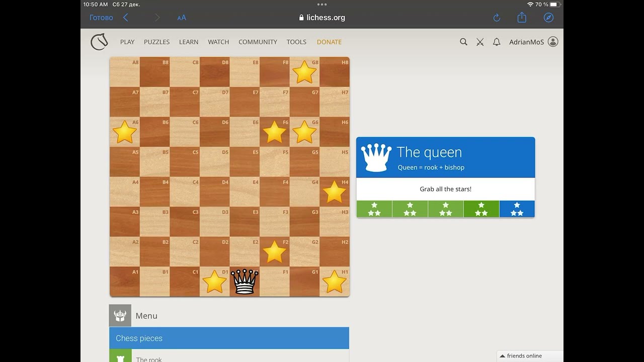Tap the Готово button

[101, 18]
